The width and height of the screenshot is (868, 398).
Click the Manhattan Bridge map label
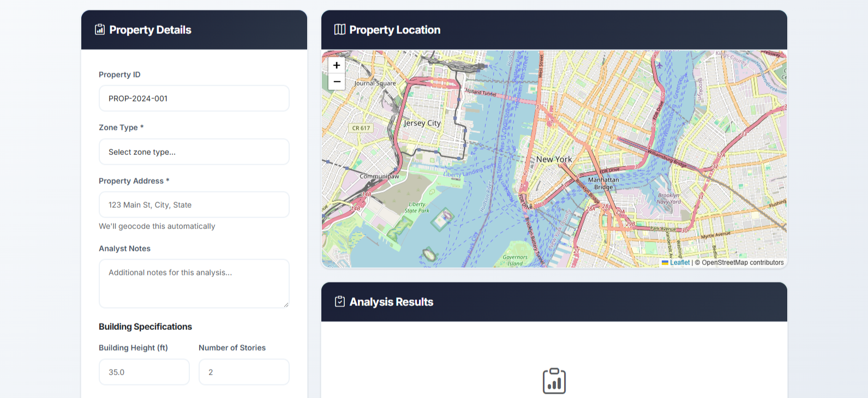[x=603, y=183]
